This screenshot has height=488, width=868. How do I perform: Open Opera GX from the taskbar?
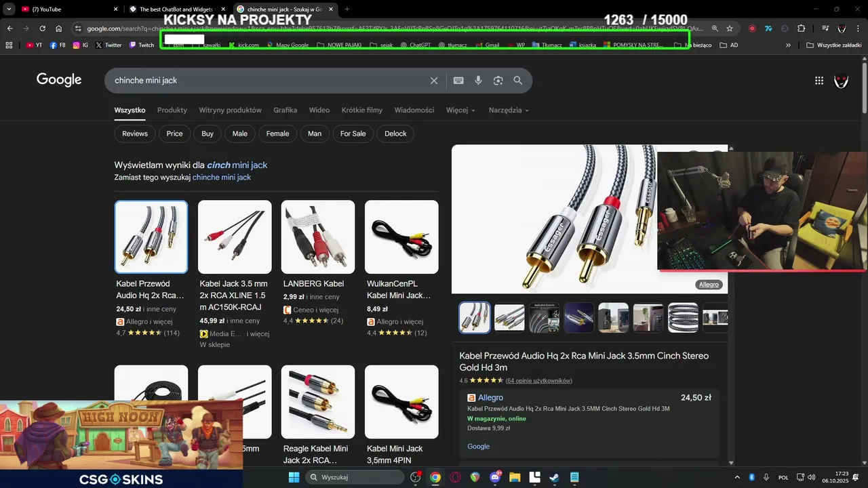tap(455, 477)
